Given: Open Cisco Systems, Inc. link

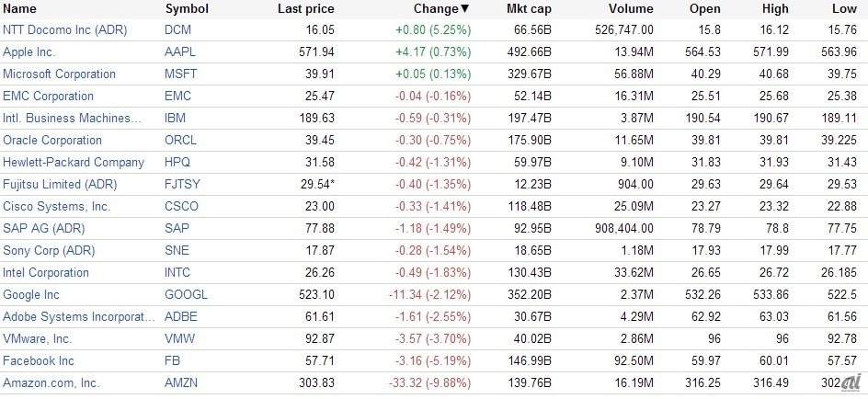Looking at the screenshot, I should pyautogui.click(x=57, y=207).
